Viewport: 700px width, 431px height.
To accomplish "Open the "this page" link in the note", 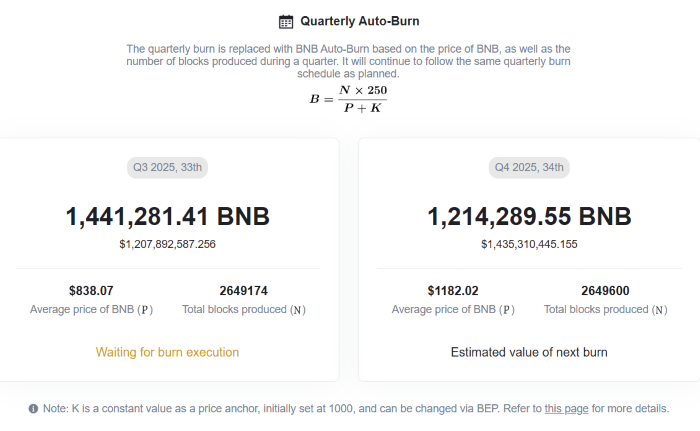I will click(567, 409).
